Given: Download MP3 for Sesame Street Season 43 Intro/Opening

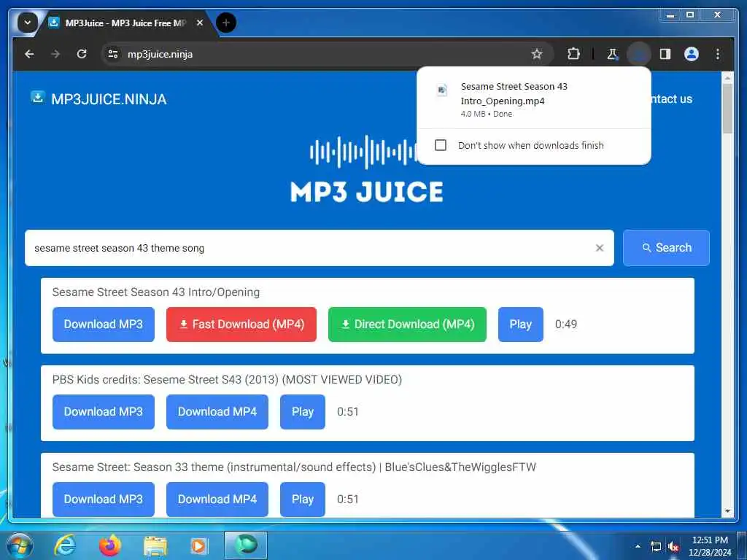Looking at the screenshot, I should [x=104, y=324].
